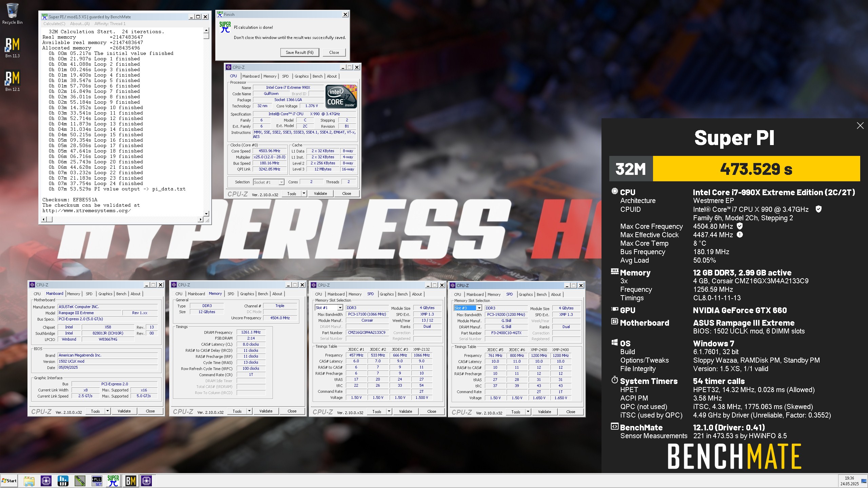Viewport: 868px width, 488px height.
Task: Click Close button in Finish dialog
Action: coord(334,53)
